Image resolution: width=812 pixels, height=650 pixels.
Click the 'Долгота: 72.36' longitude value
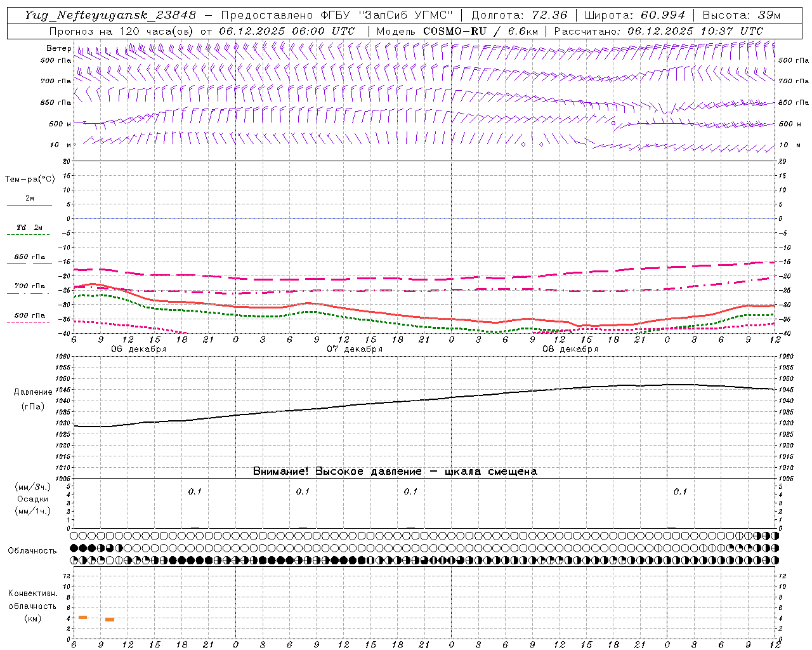(519, 15)
